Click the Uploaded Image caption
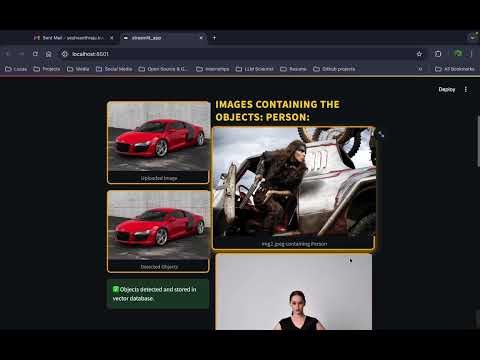 pyautogui.click(x=159, y=178)
